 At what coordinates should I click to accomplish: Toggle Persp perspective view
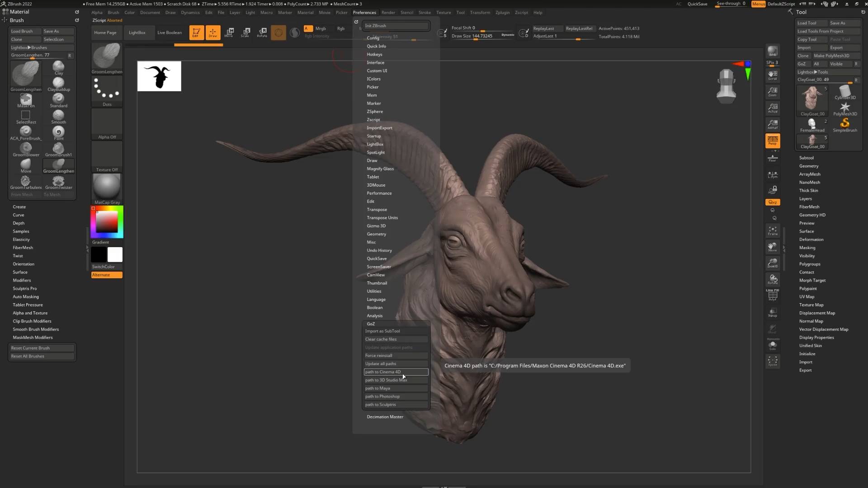(x=772, y=141)
